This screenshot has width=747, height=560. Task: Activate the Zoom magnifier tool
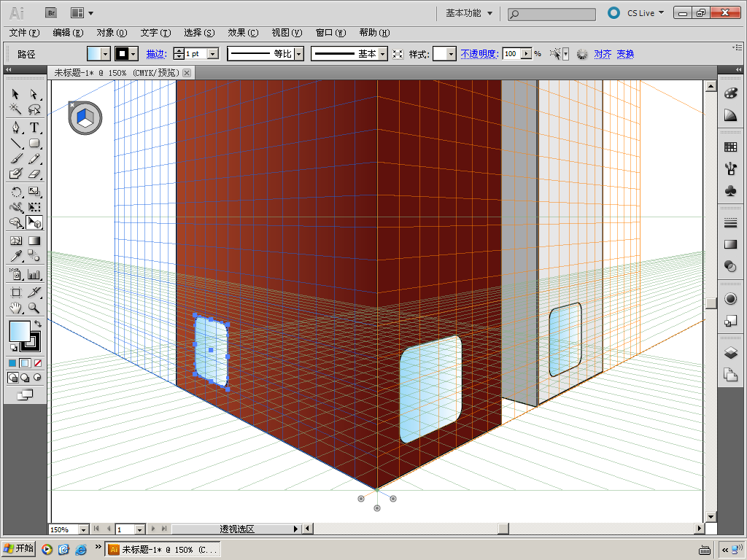(x=34, y=308)
